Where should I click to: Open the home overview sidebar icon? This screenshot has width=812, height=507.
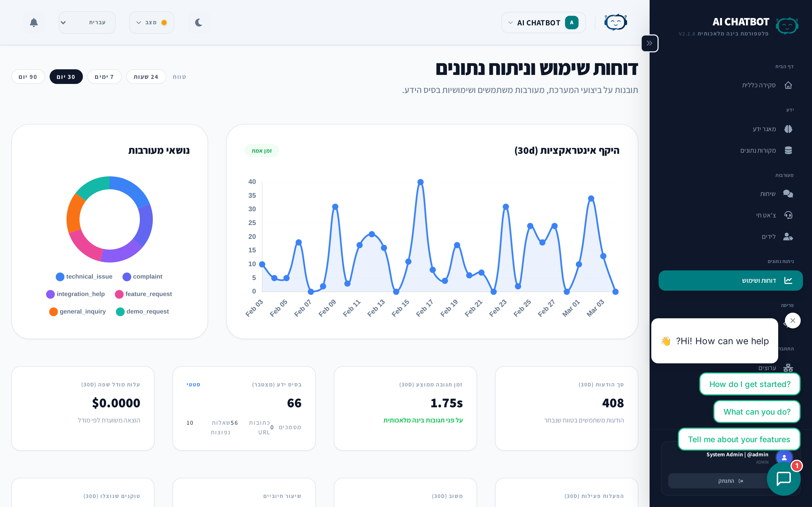pyautogui.click(x=788, y=85)
